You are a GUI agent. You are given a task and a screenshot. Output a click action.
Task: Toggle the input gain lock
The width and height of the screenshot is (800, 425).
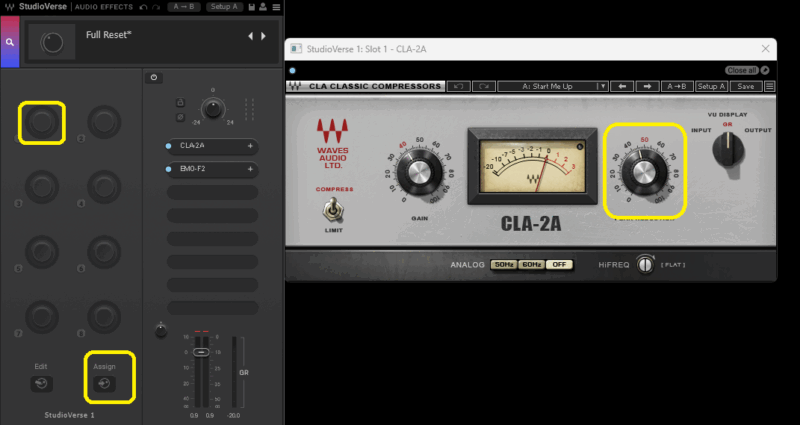pyautogui.click(x=180, y=103)
